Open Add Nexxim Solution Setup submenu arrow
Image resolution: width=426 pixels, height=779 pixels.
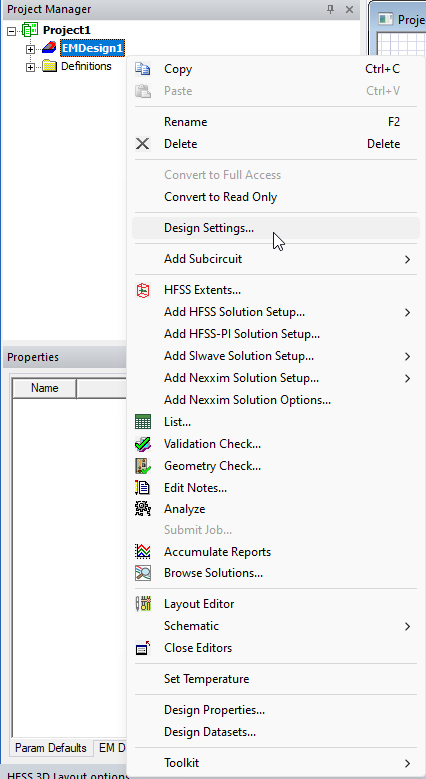point(408,378)
